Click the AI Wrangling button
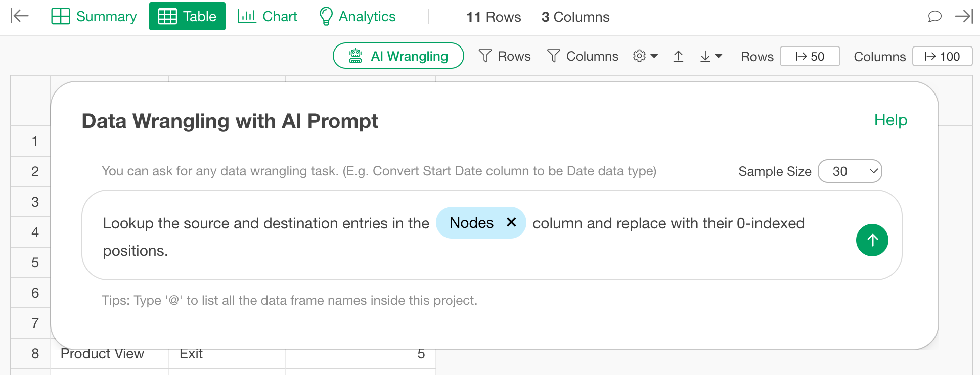This screenshot has height=375, width=980. pos(398,56)
